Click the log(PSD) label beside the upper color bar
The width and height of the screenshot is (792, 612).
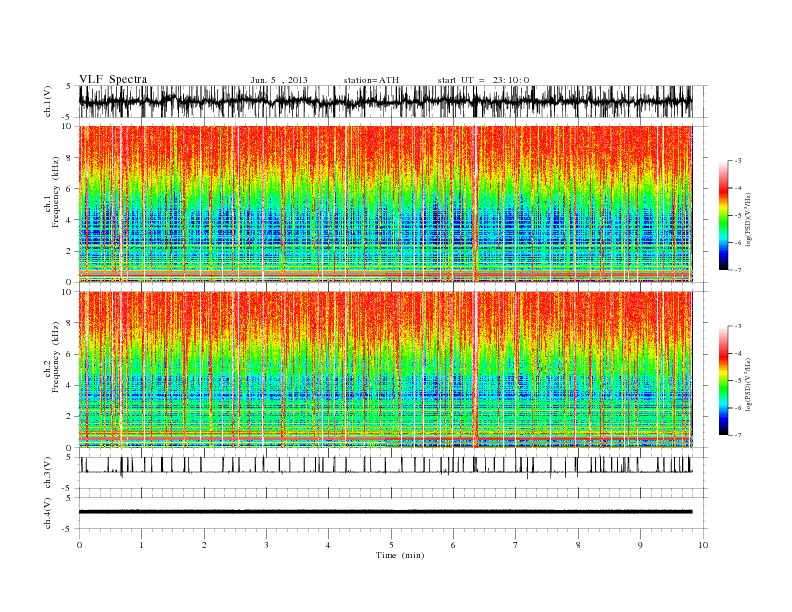point(750,220)
